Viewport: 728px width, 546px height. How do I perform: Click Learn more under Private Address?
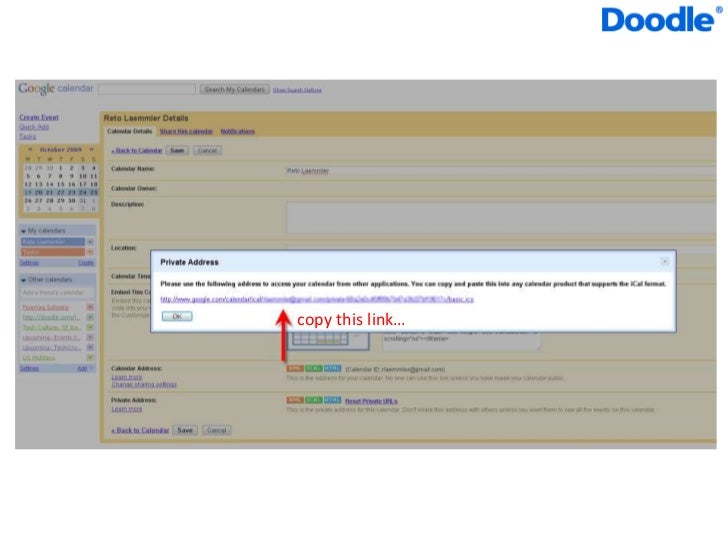point(127,409)
